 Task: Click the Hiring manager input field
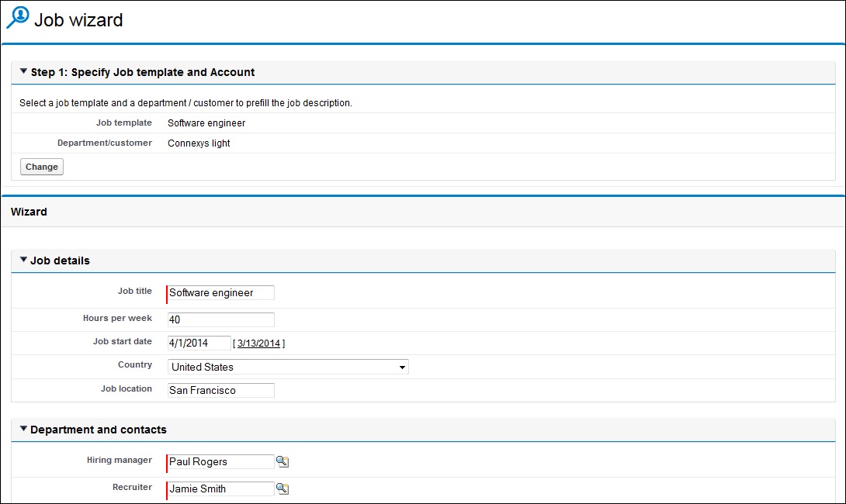pos(220,462)
